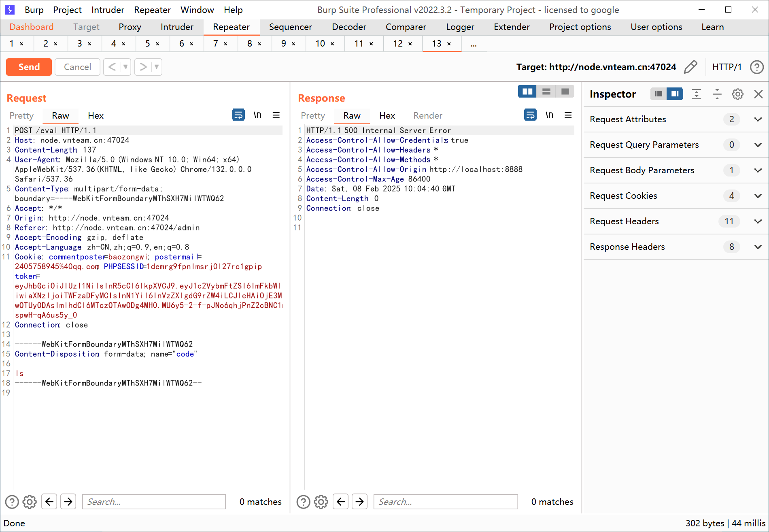Open Inspector settings gear icon

tap(737, 94)
